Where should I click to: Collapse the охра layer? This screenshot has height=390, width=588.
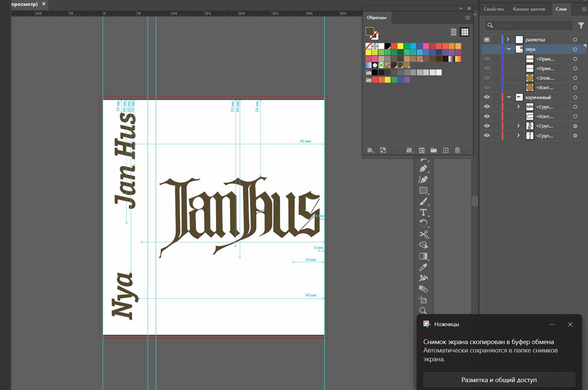pos(509,49)
